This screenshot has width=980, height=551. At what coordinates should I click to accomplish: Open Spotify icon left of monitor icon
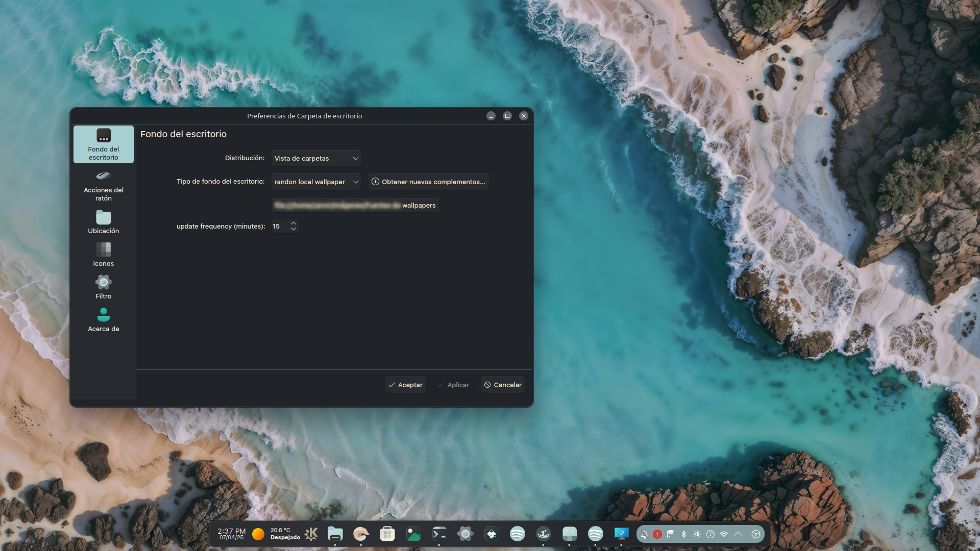point(596,534)
